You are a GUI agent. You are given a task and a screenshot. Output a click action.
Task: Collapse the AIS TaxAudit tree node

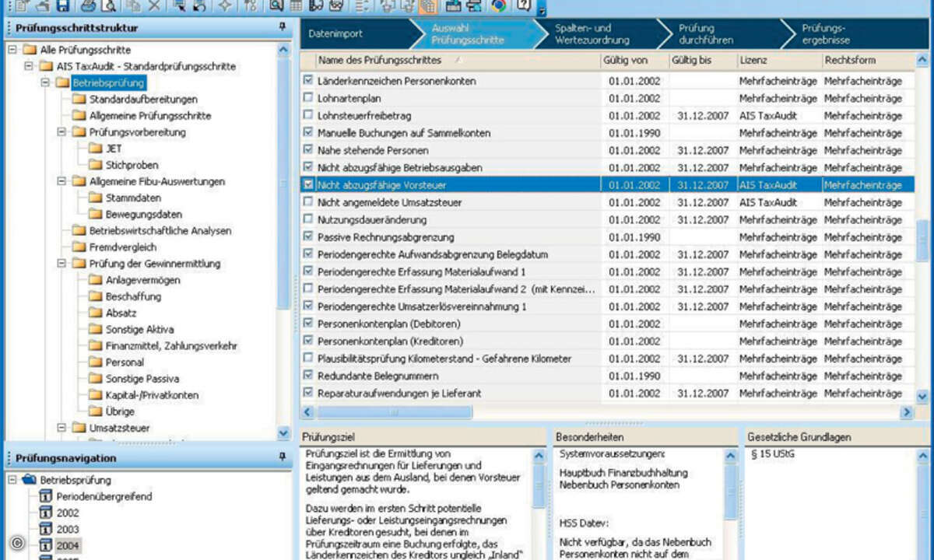point(29,66)
